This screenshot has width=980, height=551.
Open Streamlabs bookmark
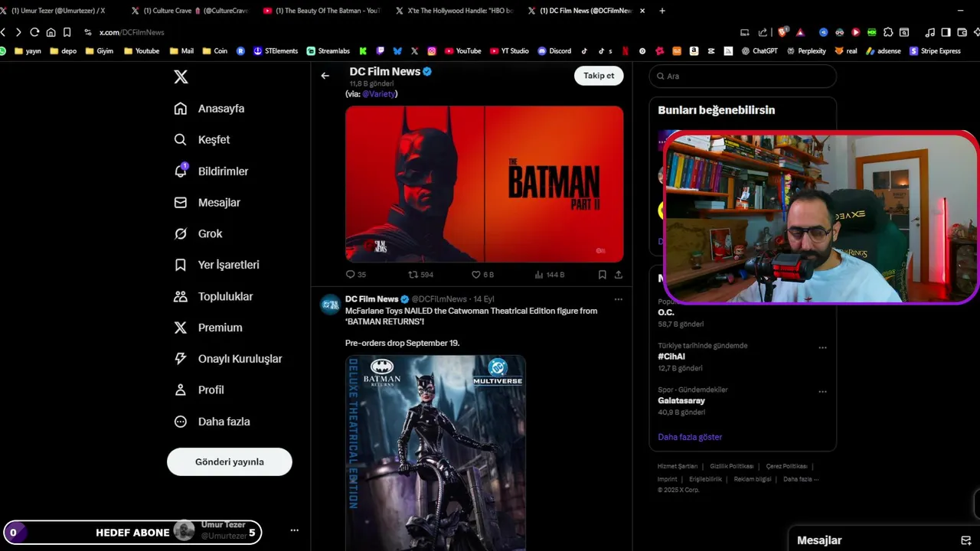(328, 51)
